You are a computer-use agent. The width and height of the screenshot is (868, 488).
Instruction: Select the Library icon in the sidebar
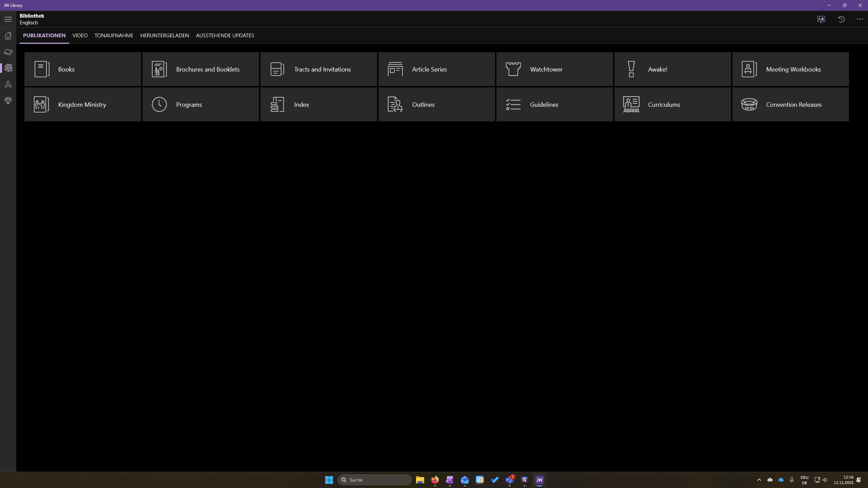(x=8, y=68)
